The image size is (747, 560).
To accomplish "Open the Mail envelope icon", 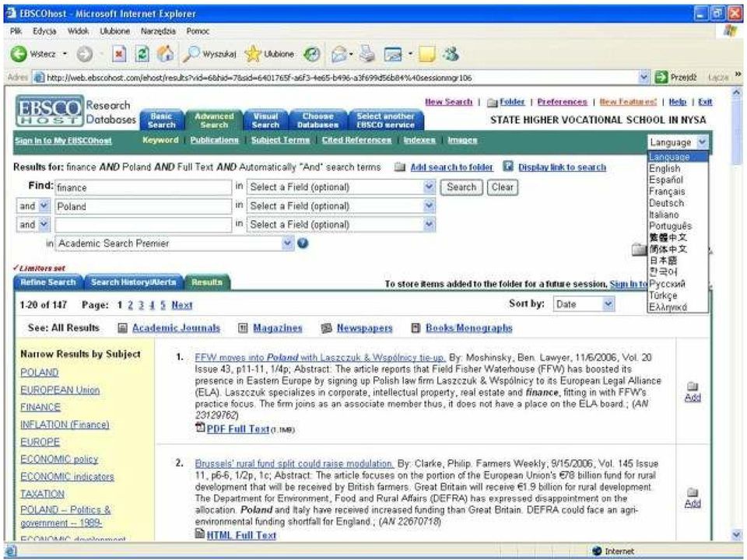I will [x=338, y=54].
